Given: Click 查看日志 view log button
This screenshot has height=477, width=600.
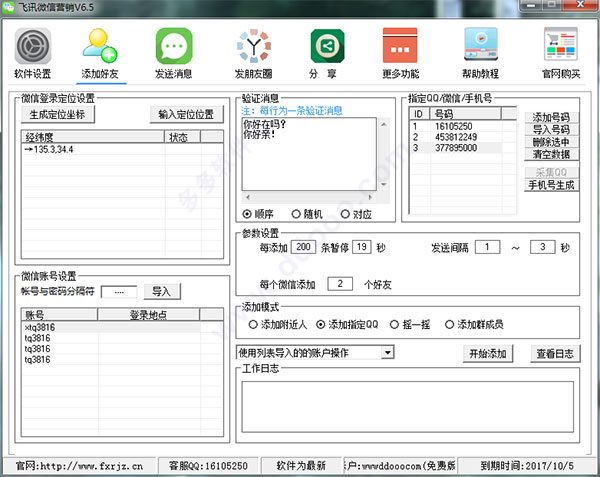Looking at the screenshot, I should pyautogui.click(x=555, y=354).
